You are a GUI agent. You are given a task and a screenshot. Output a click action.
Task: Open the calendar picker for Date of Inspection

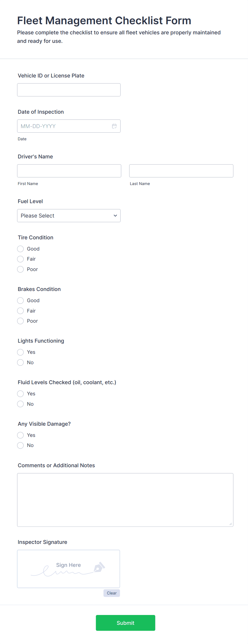[x=114, y=126]
